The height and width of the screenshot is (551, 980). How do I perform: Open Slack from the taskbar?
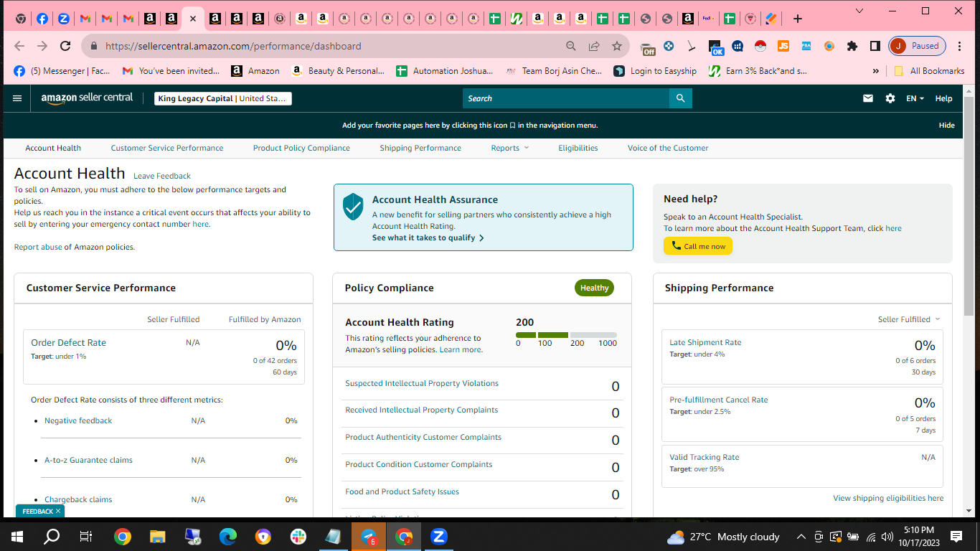tap(298, 536)
